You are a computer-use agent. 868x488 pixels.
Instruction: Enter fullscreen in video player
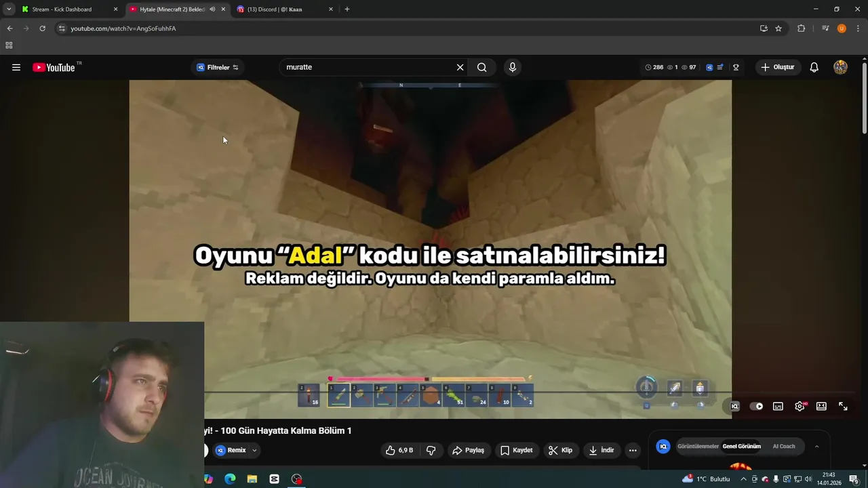pyautogui.click(x=843, y=406)
